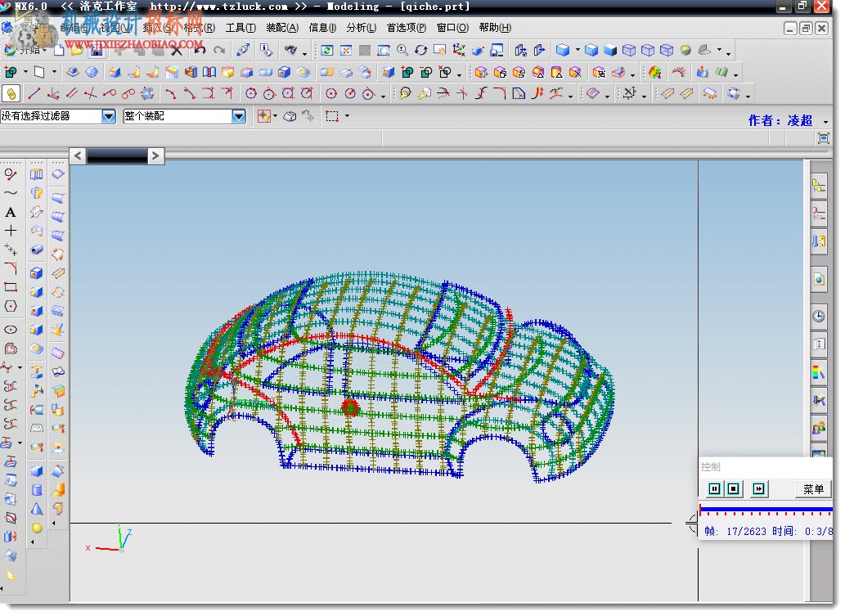
Task: Click the Undo arrow icon
Action: [200, 50]
